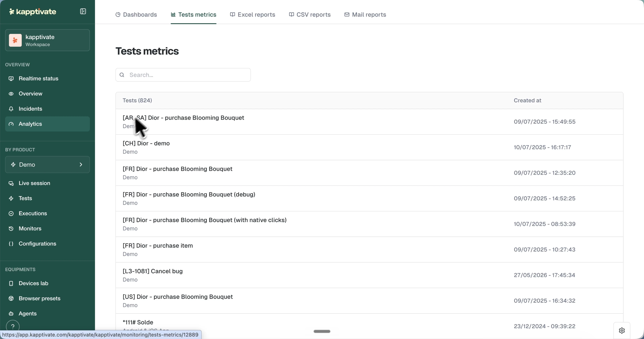
Task: Switch to CSV reports tab
Action: 310,14
